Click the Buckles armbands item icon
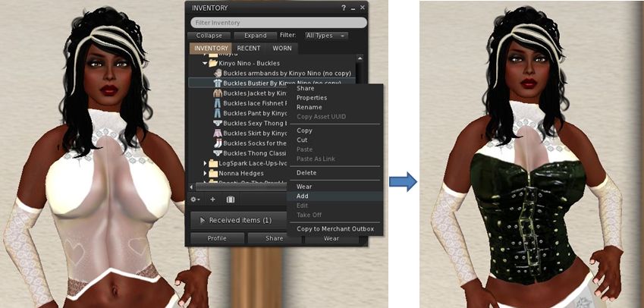 (217, 73)
